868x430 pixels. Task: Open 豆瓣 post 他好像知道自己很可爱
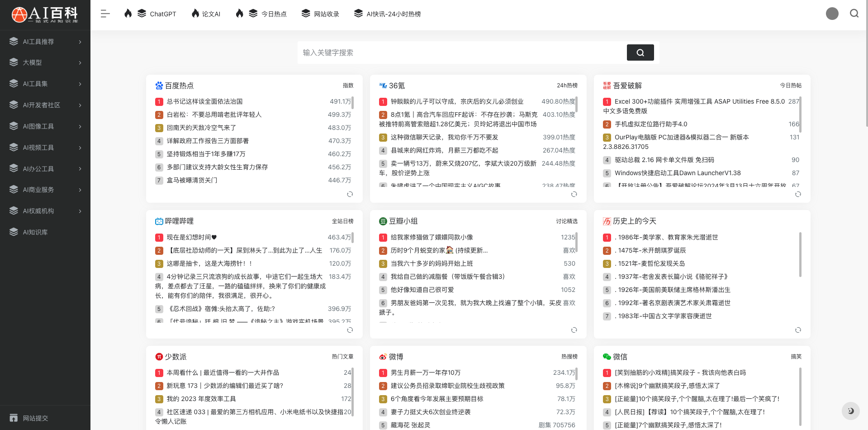(x=422, y=290)
